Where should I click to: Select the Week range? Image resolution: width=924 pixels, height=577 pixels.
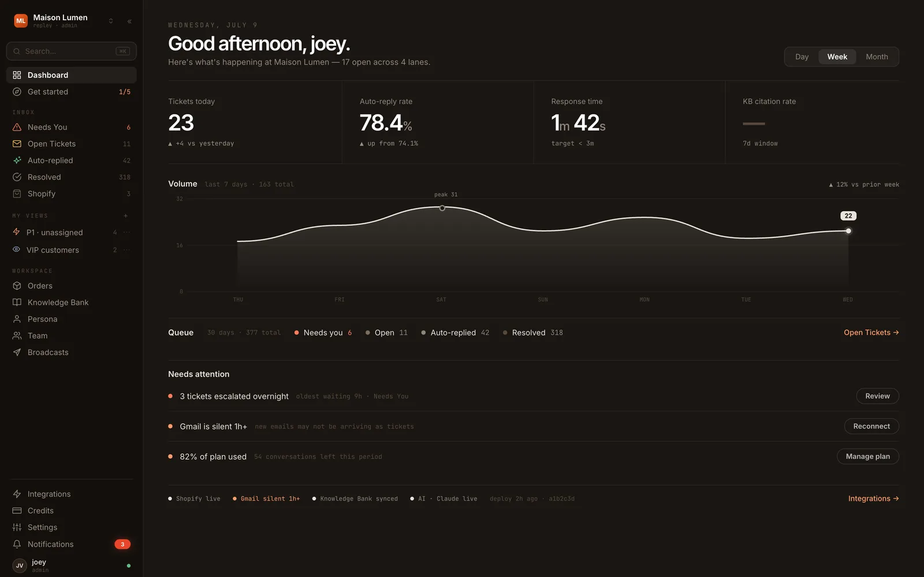pos(837,57)
